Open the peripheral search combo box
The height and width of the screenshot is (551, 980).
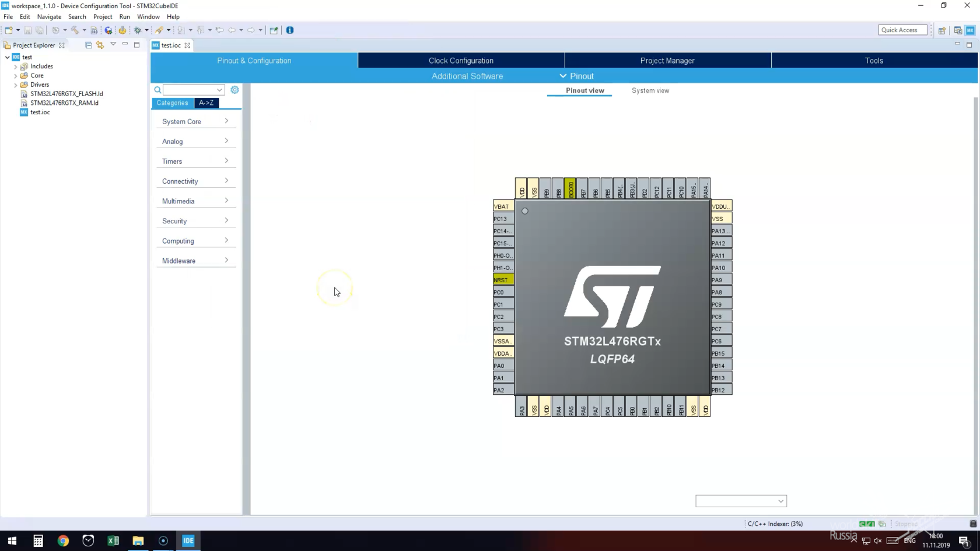click(x=194, y=90)
